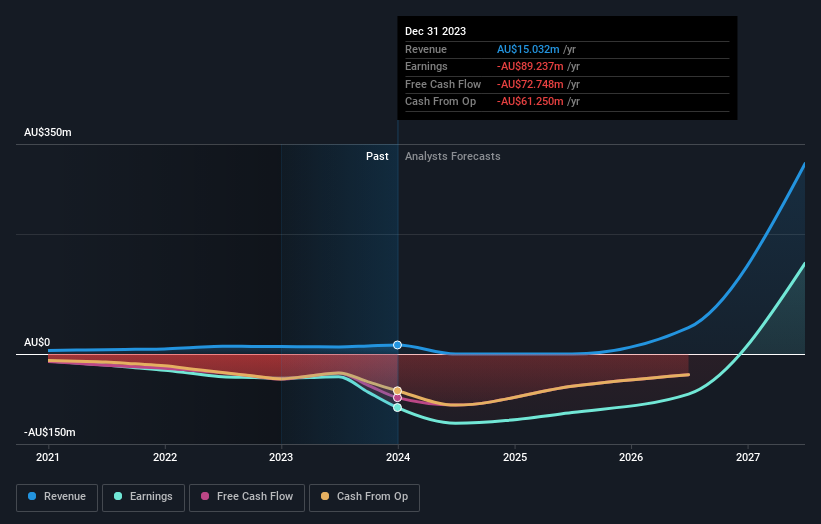Click the 2025 x-axis label

(515, 458)
